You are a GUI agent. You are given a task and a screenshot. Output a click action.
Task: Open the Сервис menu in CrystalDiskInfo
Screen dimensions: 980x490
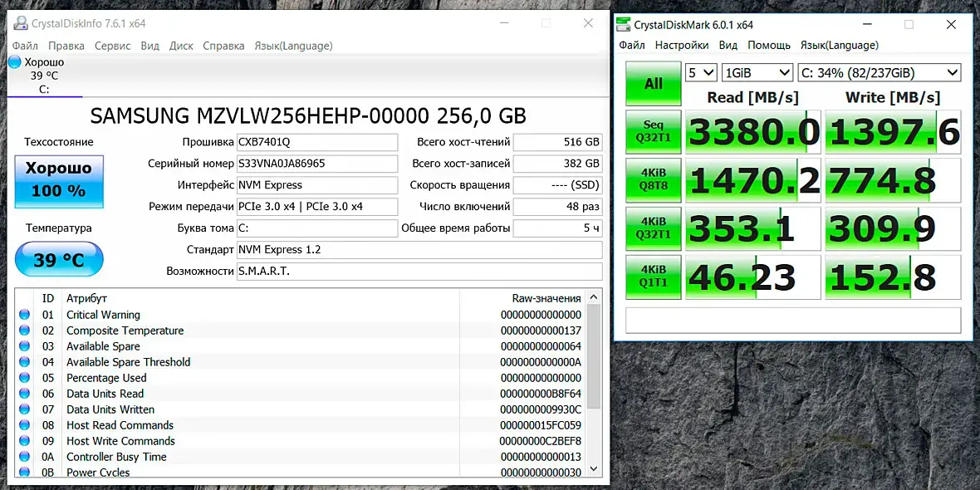(112, 46)
